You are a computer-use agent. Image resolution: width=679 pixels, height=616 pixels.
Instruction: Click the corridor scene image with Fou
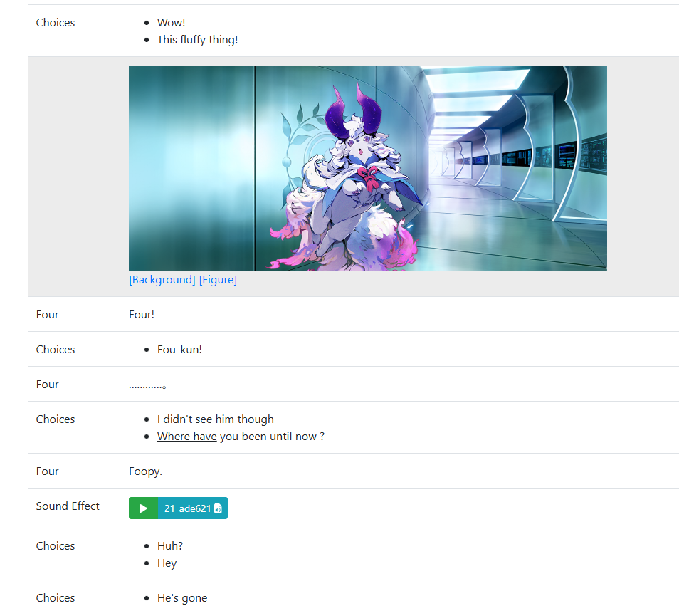368,168
